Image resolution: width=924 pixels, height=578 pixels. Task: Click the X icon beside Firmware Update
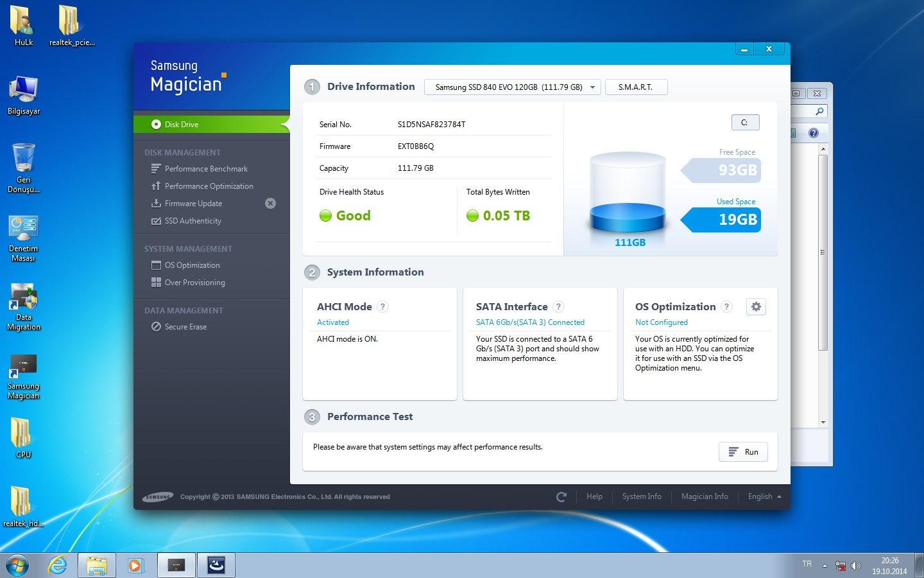(271, 204)
